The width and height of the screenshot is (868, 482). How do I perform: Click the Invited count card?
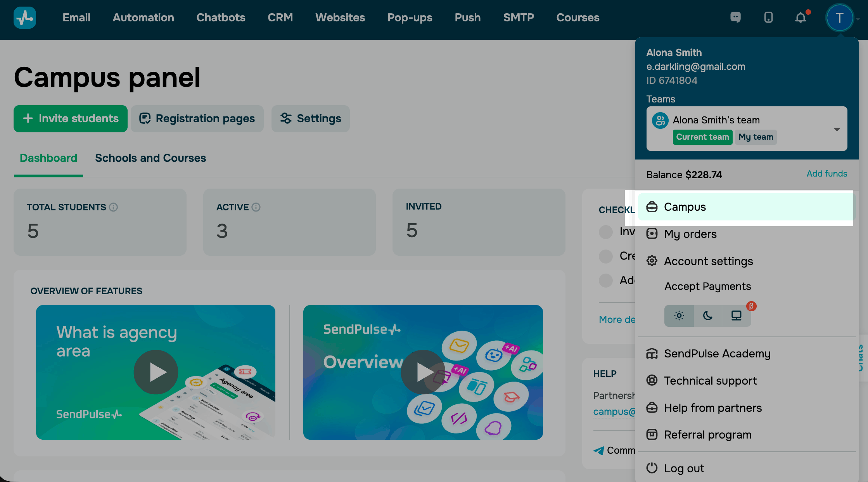click(x=479, y=222)
